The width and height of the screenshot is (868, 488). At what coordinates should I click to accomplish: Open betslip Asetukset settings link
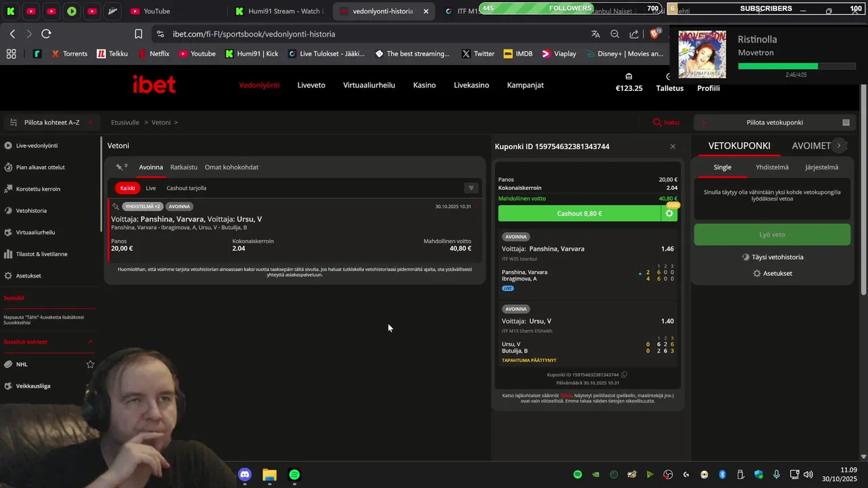pyautogui.click(x=772, y=274)
